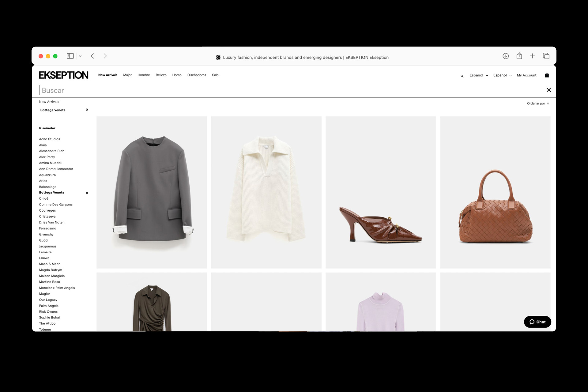The height and width of the screenshot is (392, 588).
Task: Show the tab overview icon
Action: [546, 56]
